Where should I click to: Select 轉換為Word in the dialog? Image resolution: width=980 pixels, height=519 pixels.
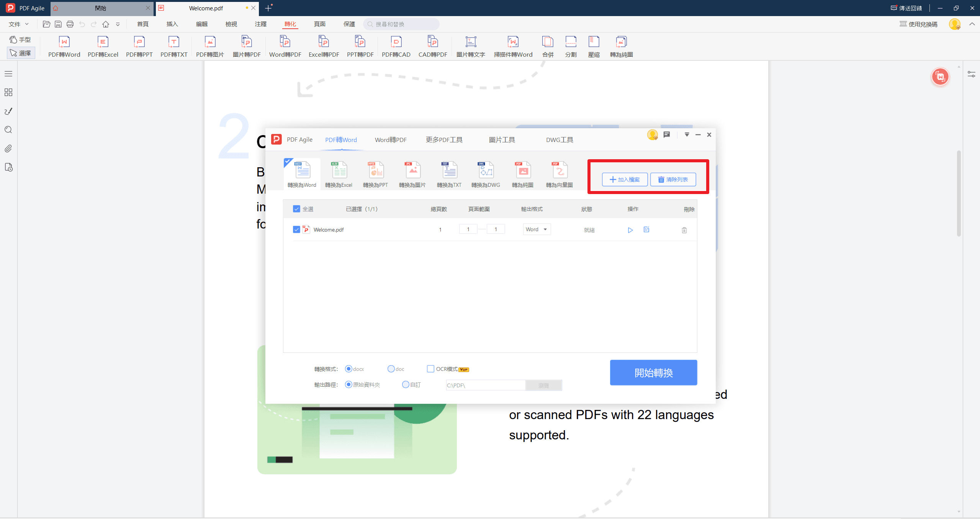[x=302, y=175]
